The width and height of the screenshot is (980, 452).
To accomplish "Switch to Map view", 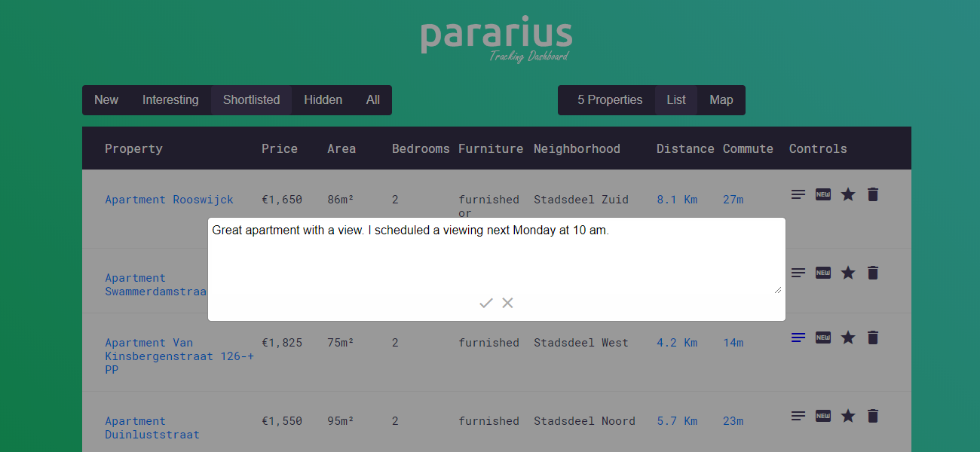I will click(721, 100).
